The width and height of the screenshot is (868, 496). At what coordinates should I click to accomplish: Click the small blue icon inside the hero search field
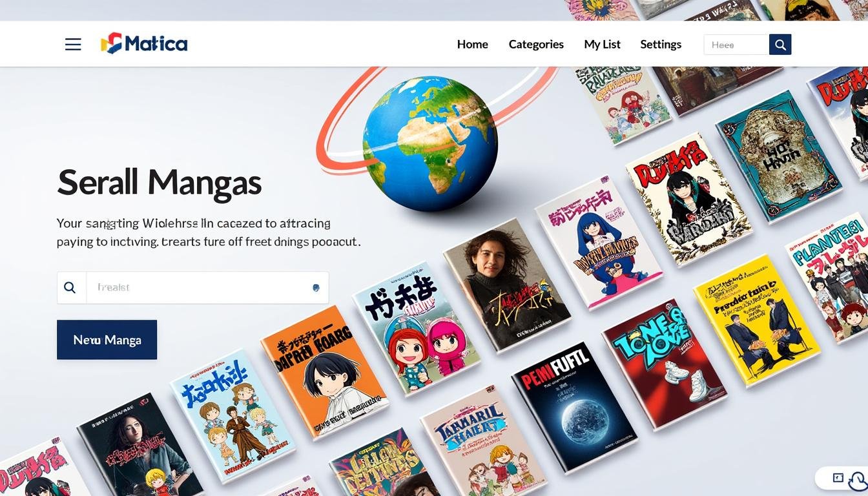point(316,288)
